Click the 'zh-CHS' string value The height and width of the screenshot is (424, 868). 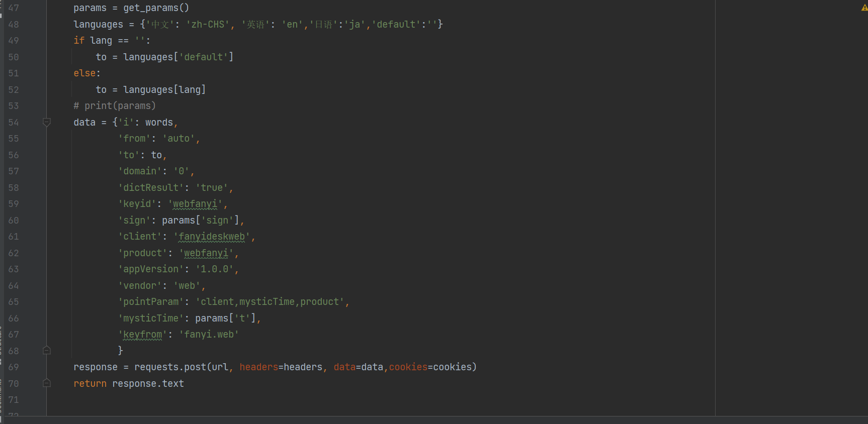click(208, 25)
